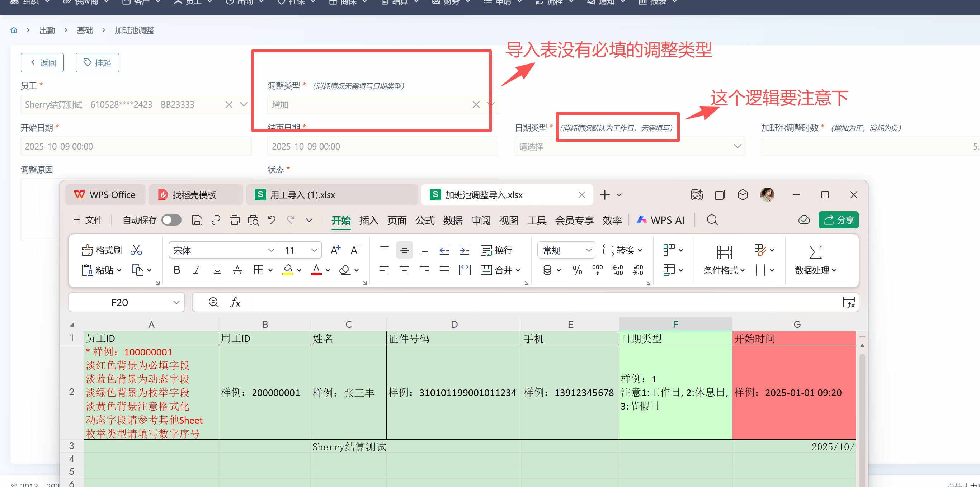Viewport: 980px width, 487px height.
Task: Switch to the 插入 ribbon tab
Action: [368, 220]
